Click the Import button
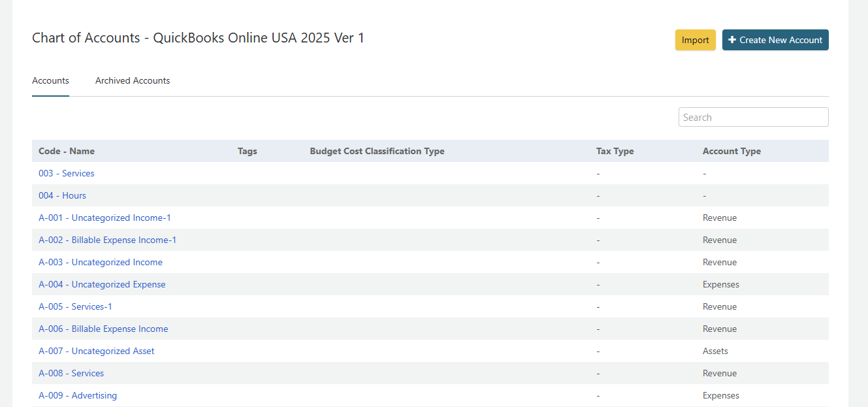Image resolution: width=868 pixels, height=407 pixels. 695,40
